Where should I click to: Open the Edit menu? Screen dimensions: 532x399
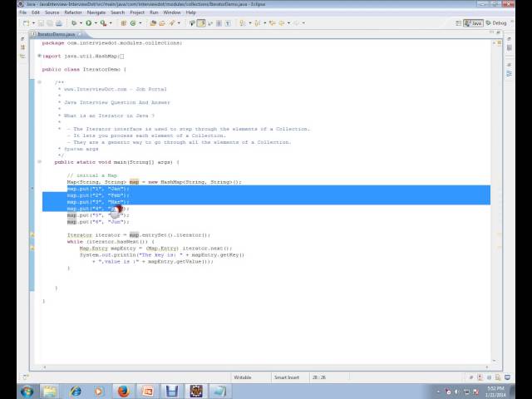click(x=36, y=12)
